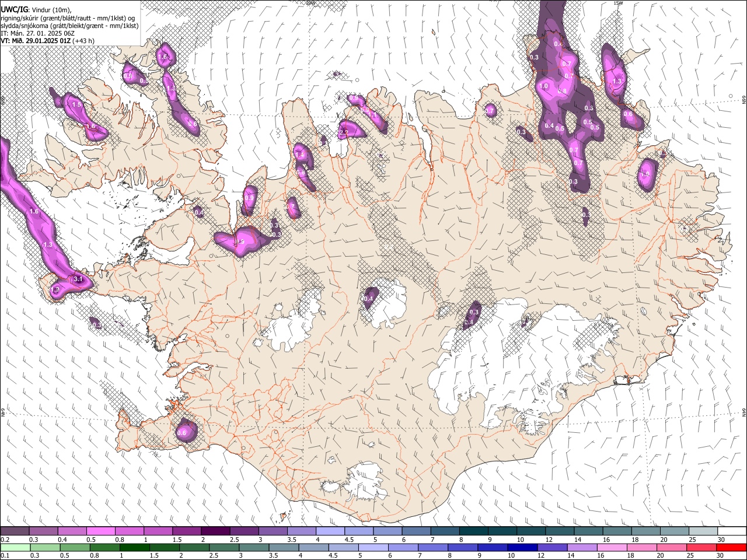The height and width of the screenshot is (560, 747).
Task: Click the "3.1" snowfall value on the map
Action: point(79,280)
